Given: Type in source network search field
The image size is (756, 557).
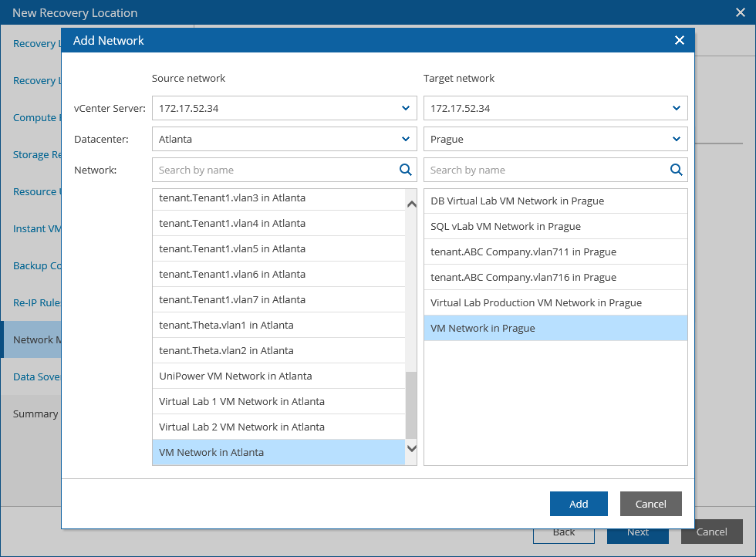Looking at the screenshot, I should point(275,170).
